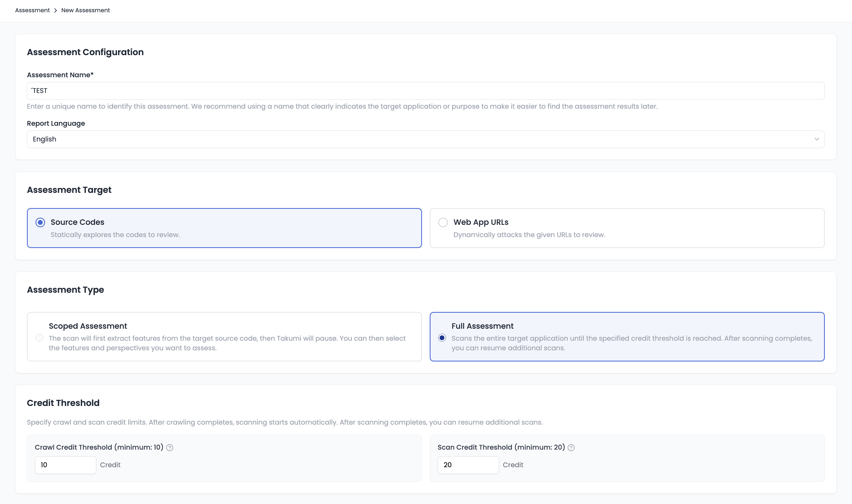This screenshot has height=504, width=852.
Task: Open the Crawl Credit Threshold help tooltip
Action: (169, 448)
